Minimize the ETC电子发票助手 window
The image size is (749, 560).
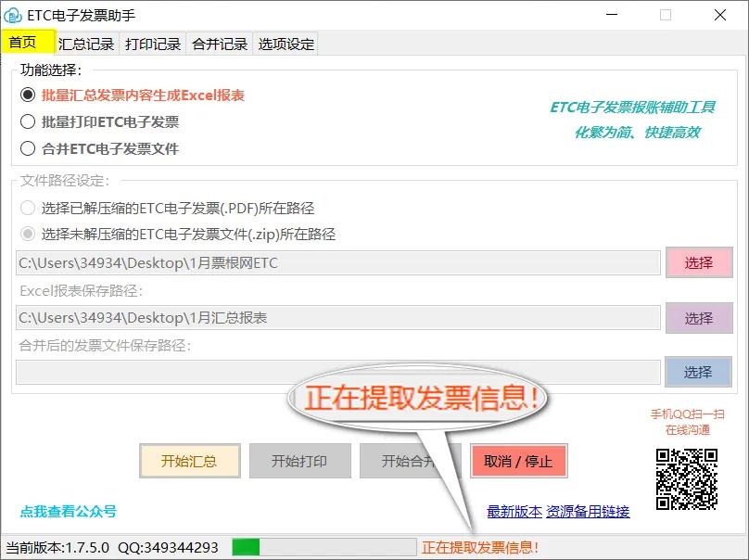(x=612, y=15)
